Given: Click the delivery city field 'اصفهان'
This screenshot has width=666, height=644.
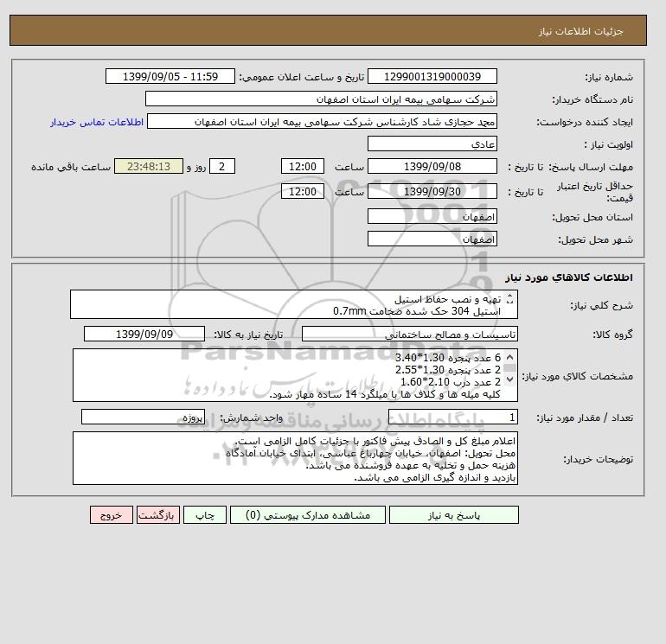Looking at the screenshot, I should [432, 239].
